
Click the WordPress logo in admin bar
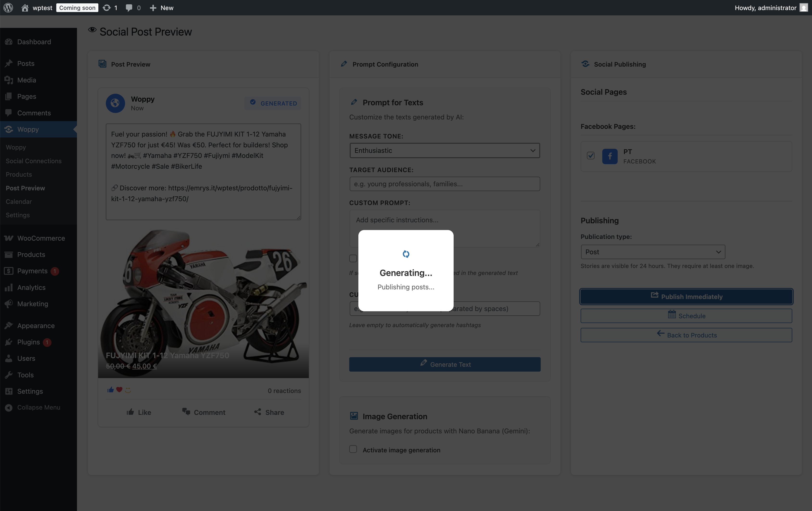coord(8,8)
